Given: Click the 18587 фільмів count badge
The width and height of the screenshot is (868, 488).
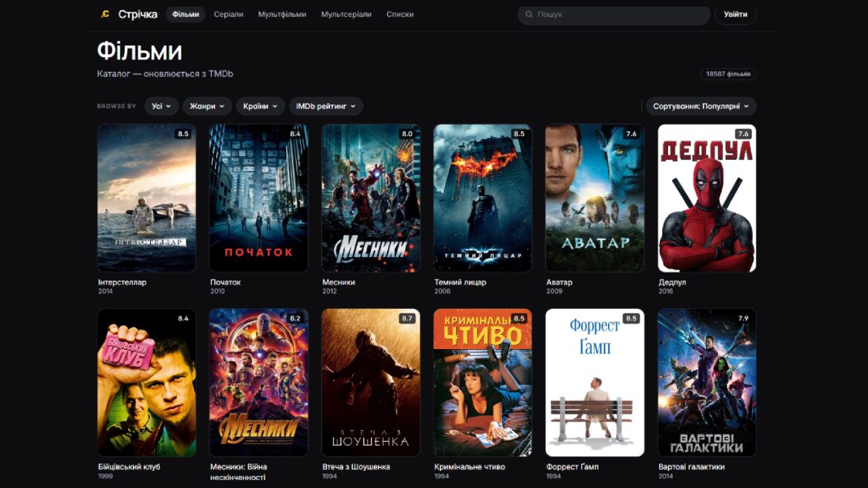Looking at the screenshot, I should [728, 74].
